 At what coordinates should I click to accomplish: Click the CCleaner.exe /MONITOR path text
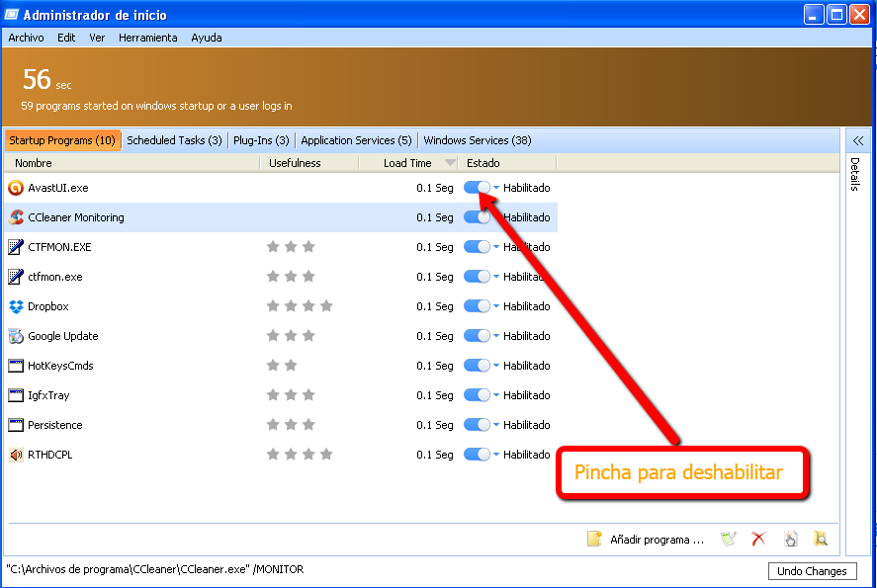click(155, 569)
